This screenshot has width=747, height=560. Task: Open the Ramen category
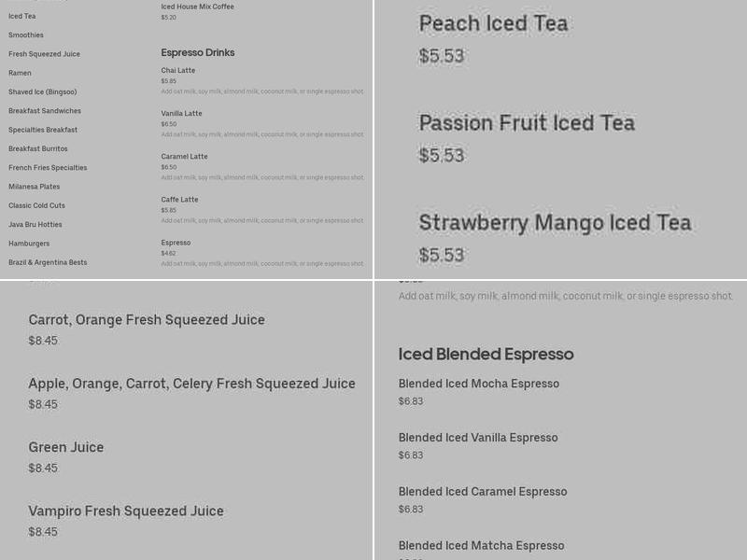[x=21, y=73]
